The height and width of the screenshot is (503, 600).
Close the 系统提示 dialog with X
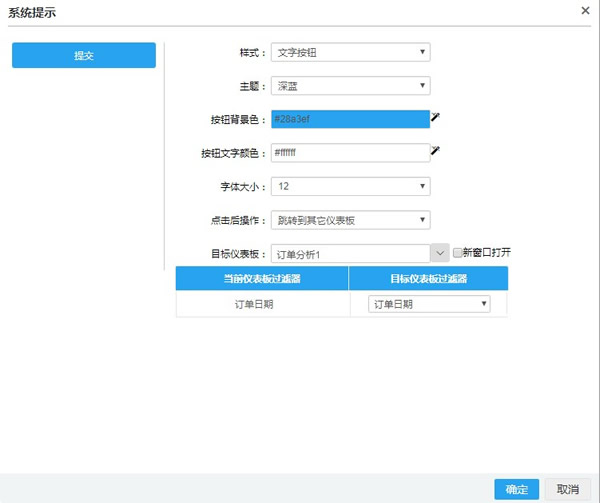pyautogui.click(x=585, y=10)
